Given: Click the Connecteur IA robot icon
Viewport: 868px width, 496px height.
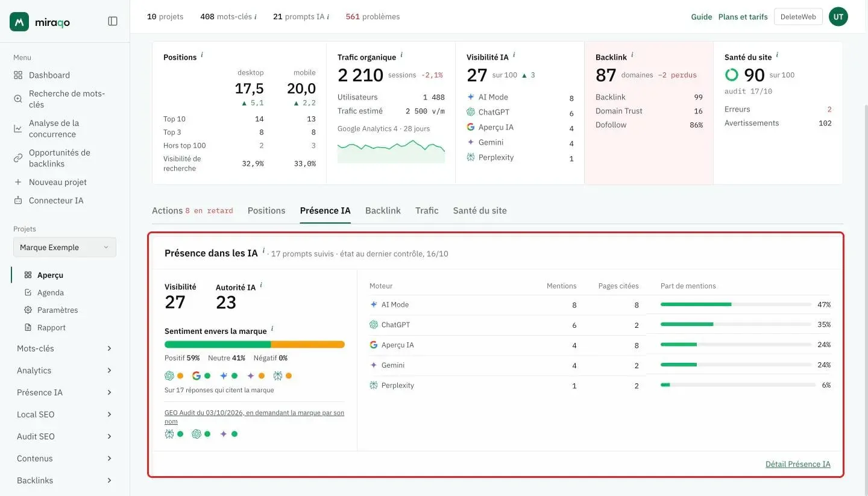Looking at the screenshot, I should [18, 201].
